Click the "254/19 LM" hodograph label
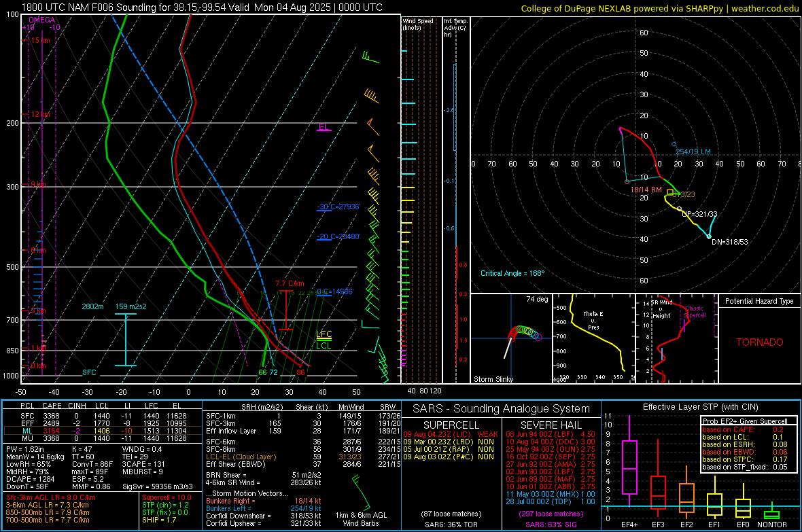802x532 pixels. click(693, 152)
